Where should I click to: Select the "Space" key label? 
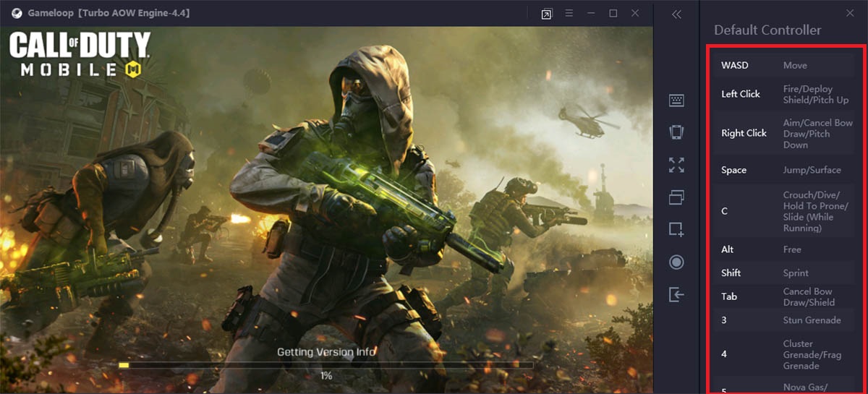(733, 170)
